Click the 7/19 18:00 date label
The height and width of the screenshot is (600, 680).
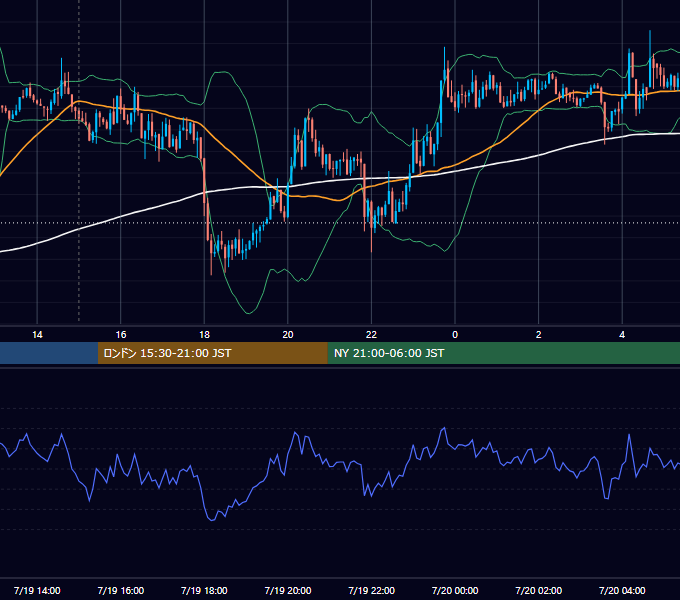204,590
